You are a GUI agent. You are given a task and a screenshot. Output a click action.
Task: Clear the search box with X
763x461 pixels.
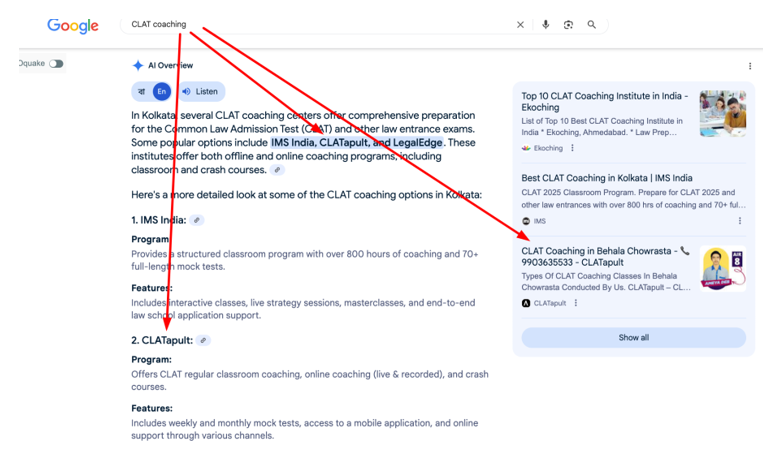pos(520,25)
